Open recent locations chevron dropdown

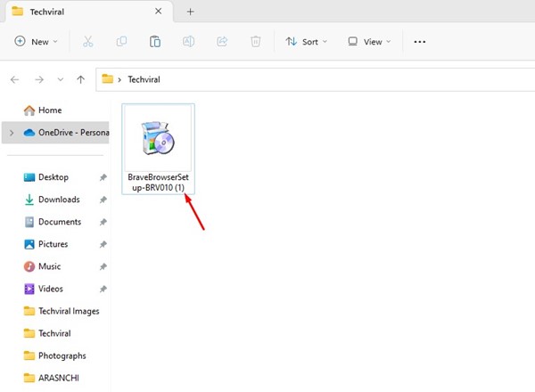[x=61, y=80]
